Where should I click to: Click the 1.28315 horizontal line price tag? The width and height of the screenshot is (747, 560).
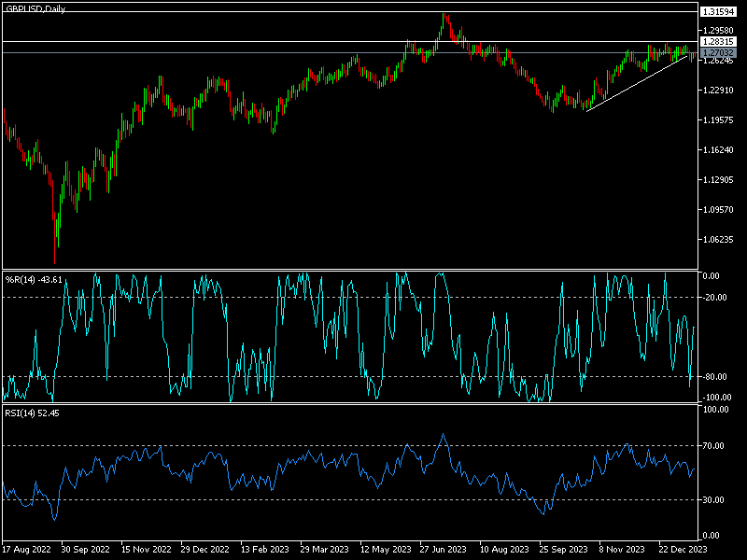pos(718,42)
